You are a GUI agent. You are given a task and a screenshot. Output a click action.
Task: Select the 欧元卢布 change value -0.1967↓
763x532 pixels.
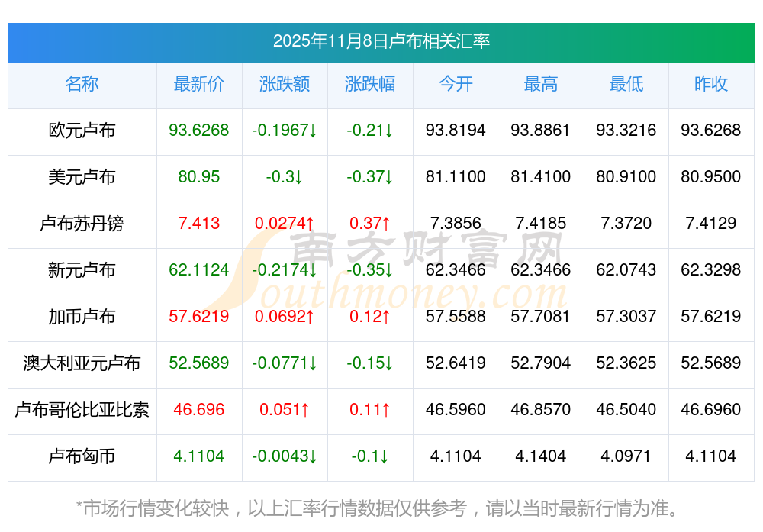click(x=285, y=131)
